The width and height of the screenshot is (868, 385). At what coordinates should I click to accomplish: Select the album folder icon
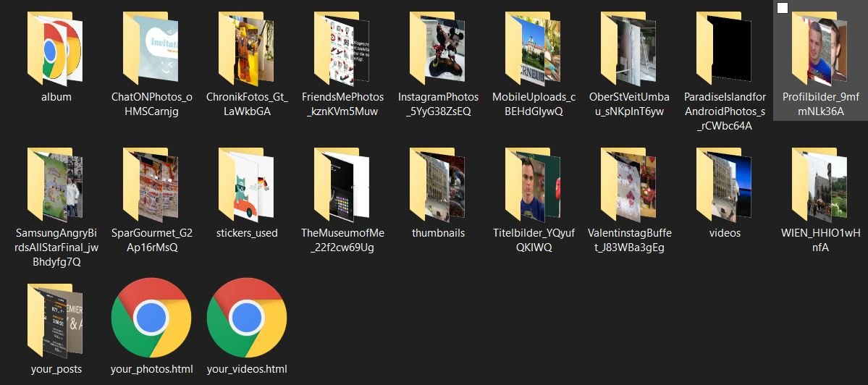(x=56, y=48)
